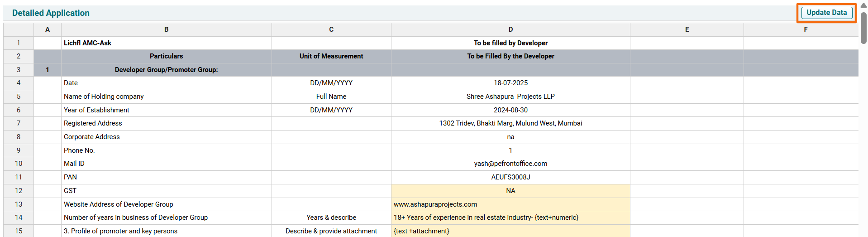
Task: Click the Registered Address value cell
Action: click(x=510, y=123)
